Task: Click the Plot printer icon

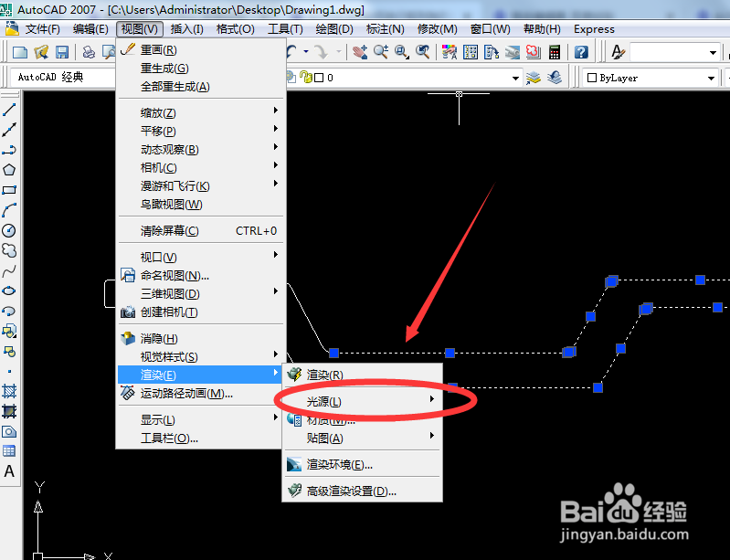Action: tap(89, 52)
